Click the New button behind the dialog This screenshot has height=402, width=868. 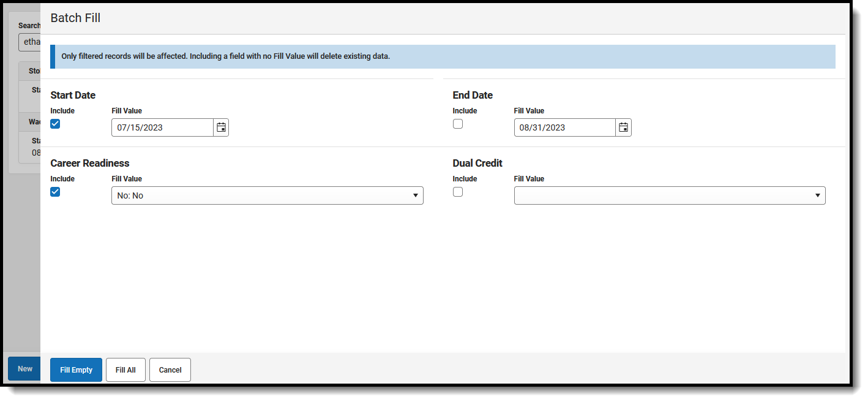coord(24,369)
